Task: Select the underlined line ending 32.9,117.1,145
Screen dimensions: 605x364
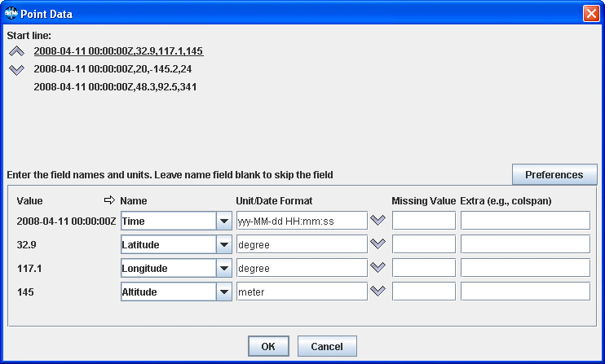Action: [118, 51]
